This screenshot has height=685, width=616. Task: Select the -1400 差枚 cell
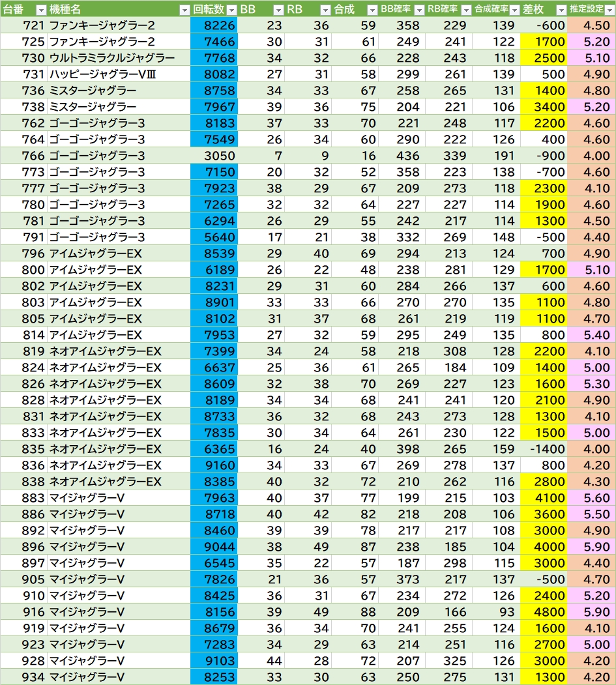tap(543, 449)
